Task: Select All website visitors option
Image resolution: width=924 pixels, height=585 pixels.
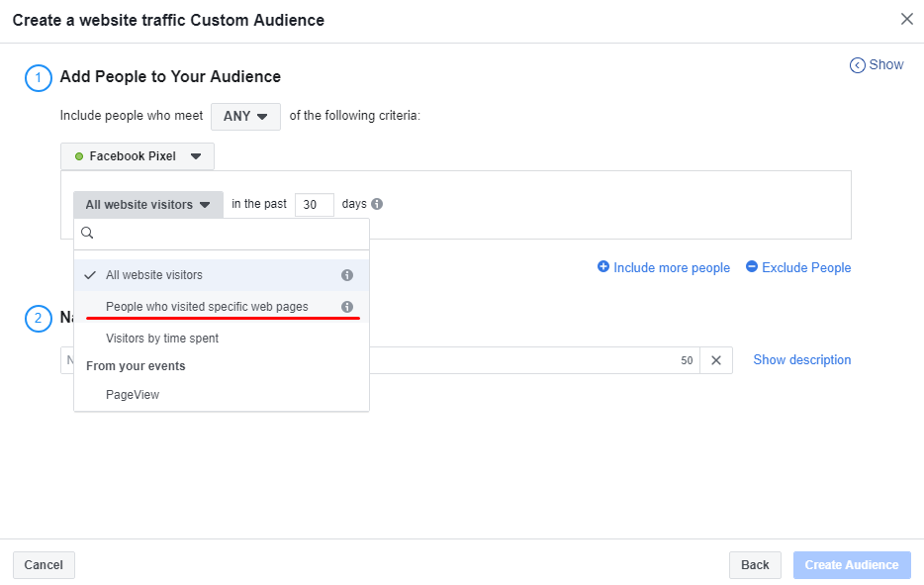Action: click(222, 275)
